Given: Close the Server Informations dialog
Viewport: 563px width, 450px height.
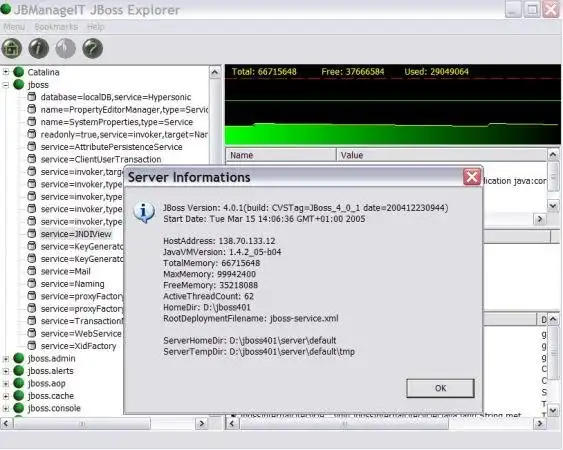Looking at the screenshot, I should (472, 177).
